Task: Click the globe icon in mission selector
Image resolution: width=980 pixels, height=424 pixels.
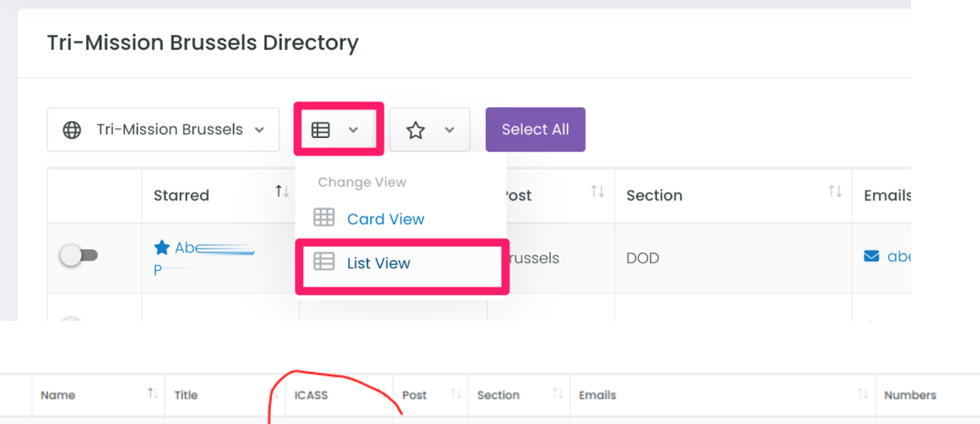Action: (72, 129)
